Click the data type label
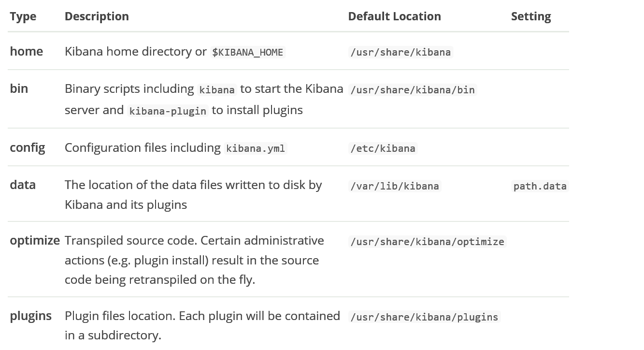The width and height of the screenshot is (644, 350). [x=23, y=185]
